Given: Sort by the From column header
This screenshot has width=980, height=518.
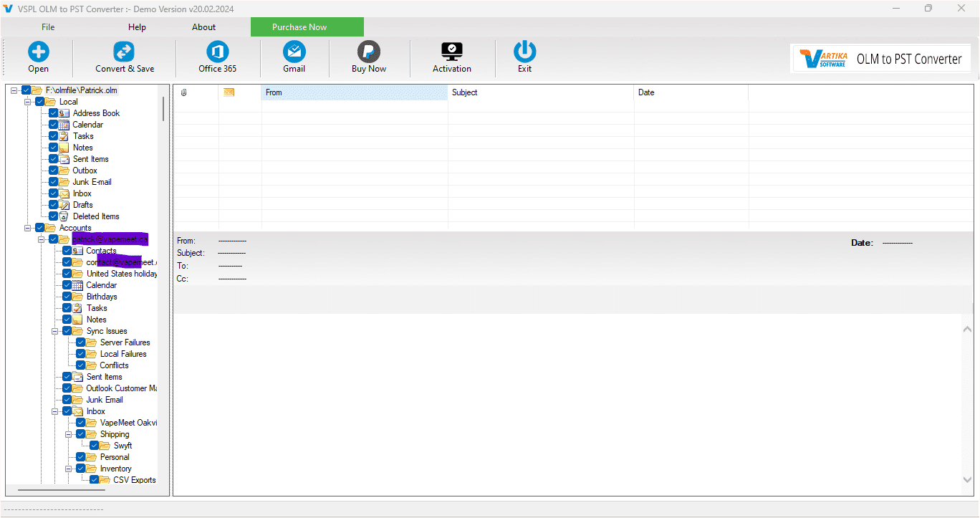Looking at the screenshot, I should coord(355,92).
